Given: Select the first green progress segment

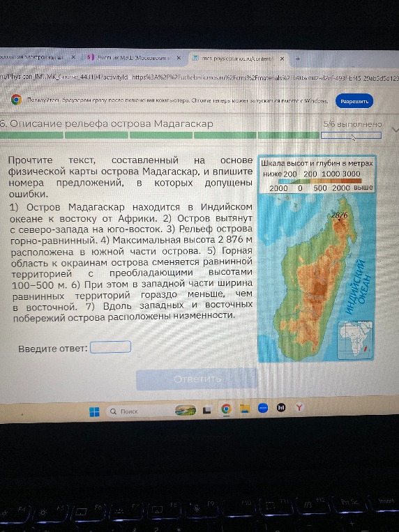Looking at the screenshot, I should [31, 135].
